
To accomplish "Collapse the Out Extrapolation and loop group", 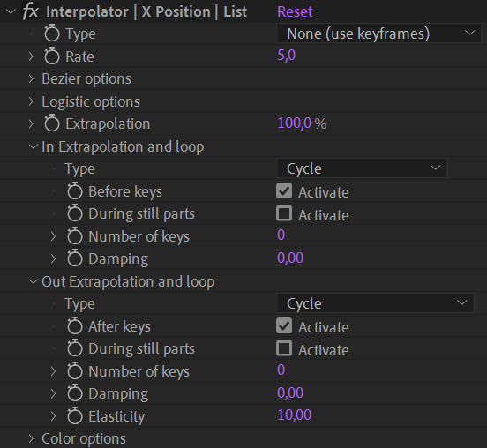I will (33, 281).
